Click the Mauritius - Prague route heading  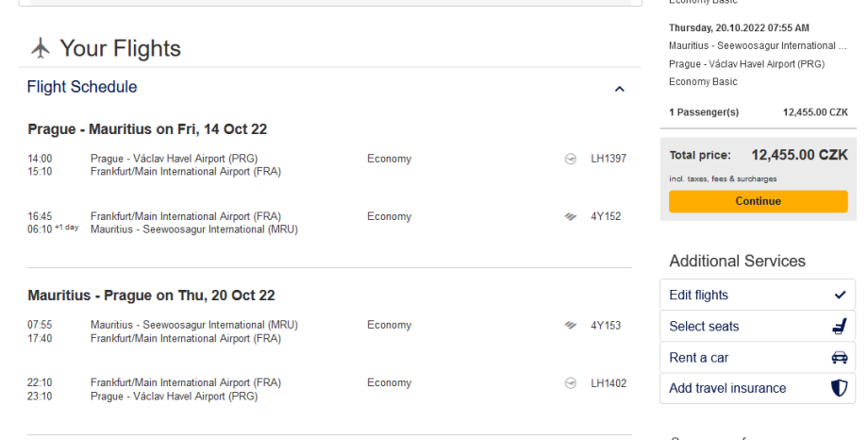(x=151, y=296)
